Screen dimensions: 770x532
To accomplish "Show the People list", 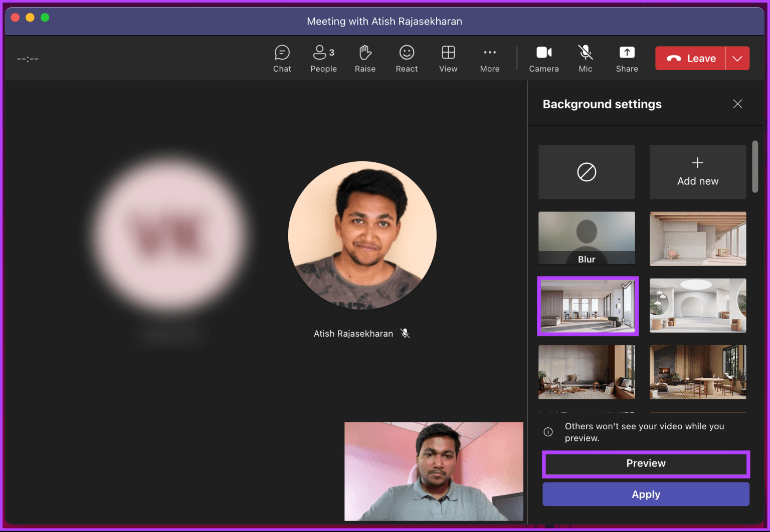I will [322, 58].
